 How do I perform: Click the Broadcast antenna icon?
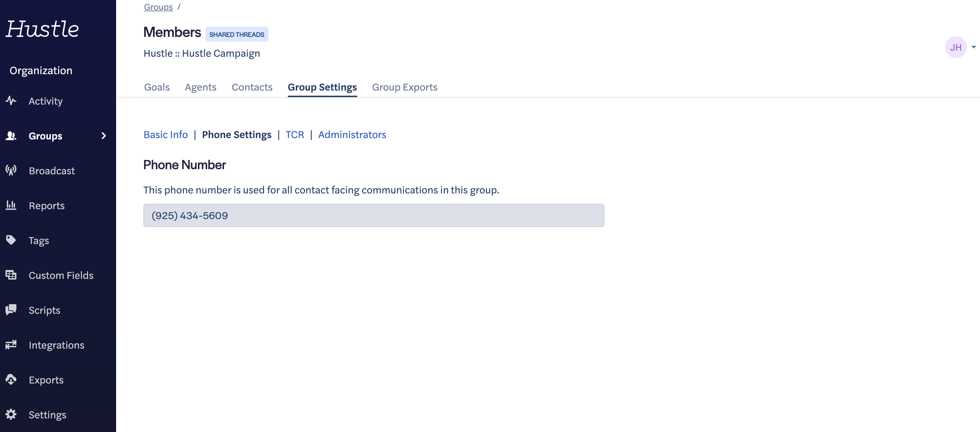(11, 171)
